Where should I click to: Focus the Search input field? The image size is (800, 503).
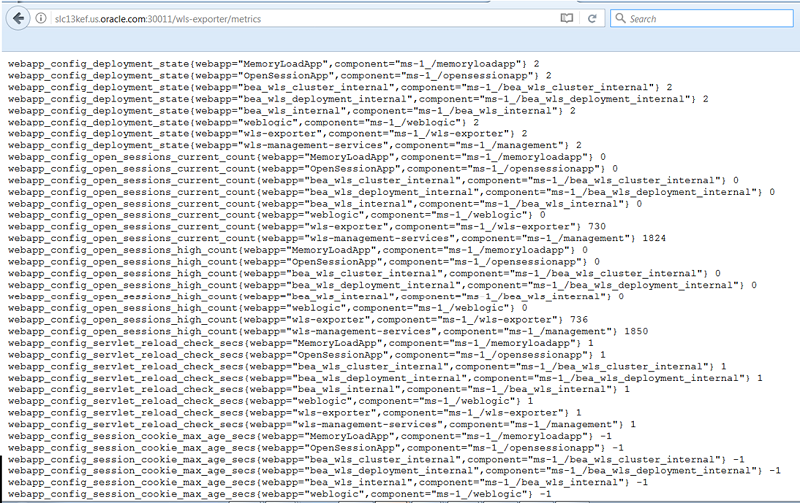click(x=702, y=18)
